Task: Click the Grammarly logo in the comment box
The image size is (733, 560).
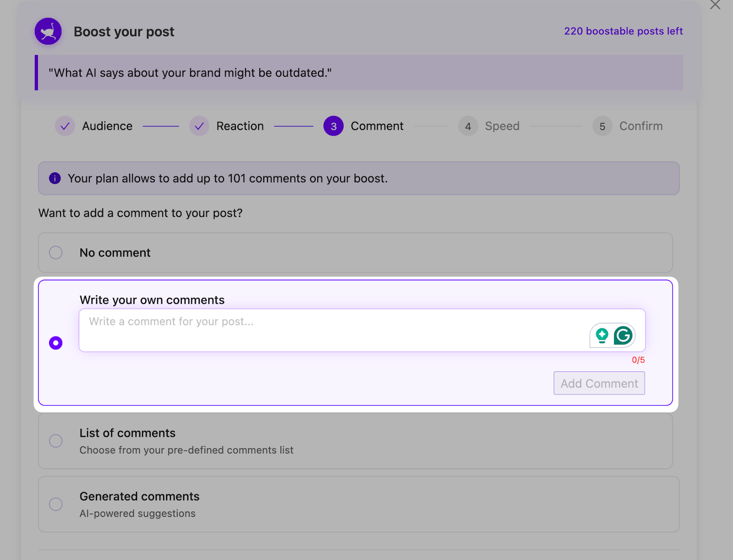Action: click(624, 335)
